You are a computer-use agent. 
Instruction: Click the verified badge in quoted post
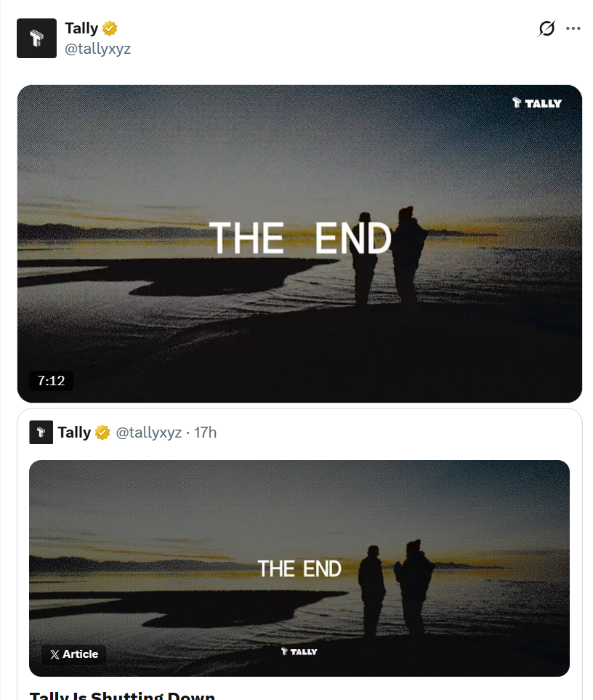click(x=102, y=433)
